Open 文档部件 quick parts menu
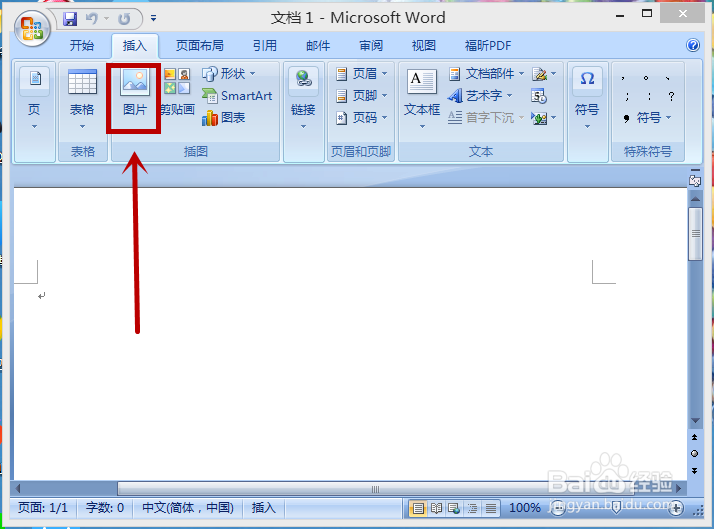The height and width of the screenshot is (529, 714). (x=486, y=73)
